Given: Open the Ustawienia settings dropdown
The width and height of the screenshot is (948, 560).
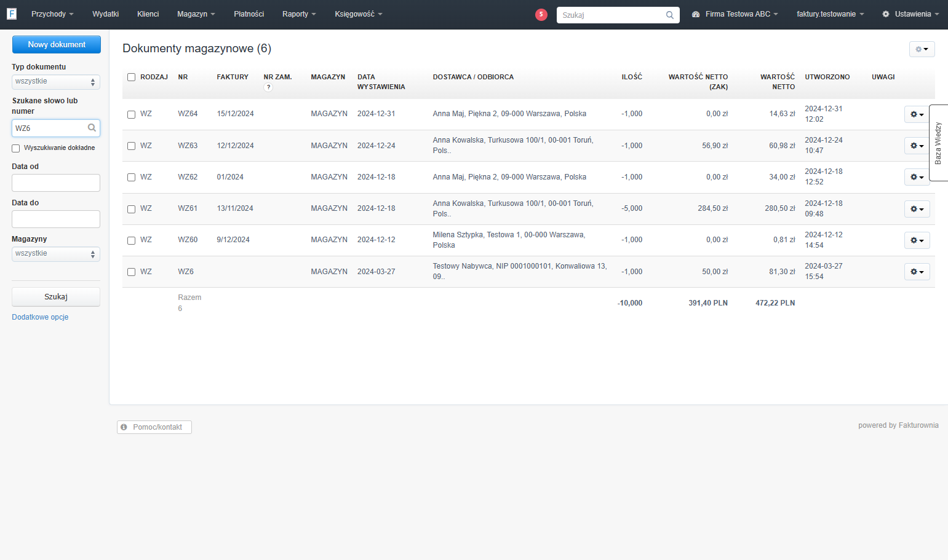Looking at the screenshot, I should [910, 14].
